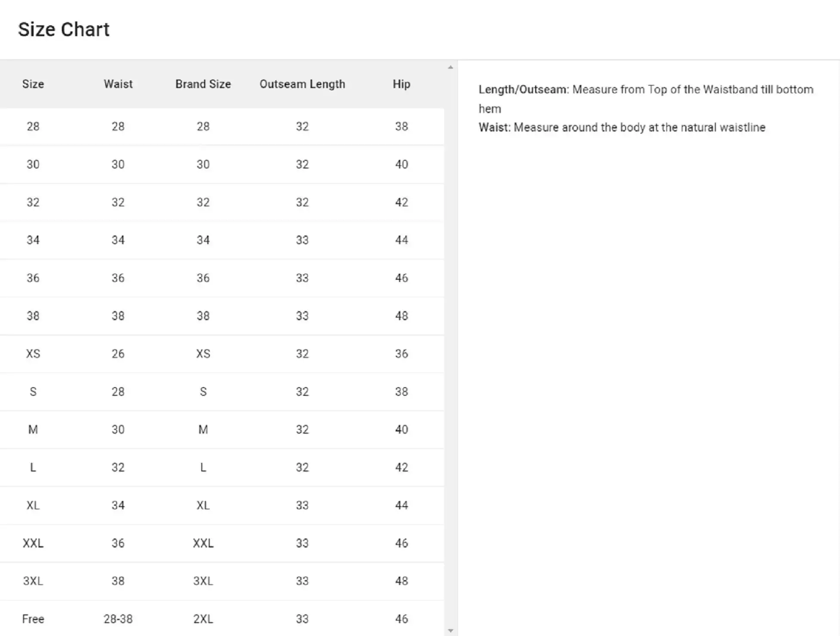Click the XXL label in Brand Size column

coord(203,543)
